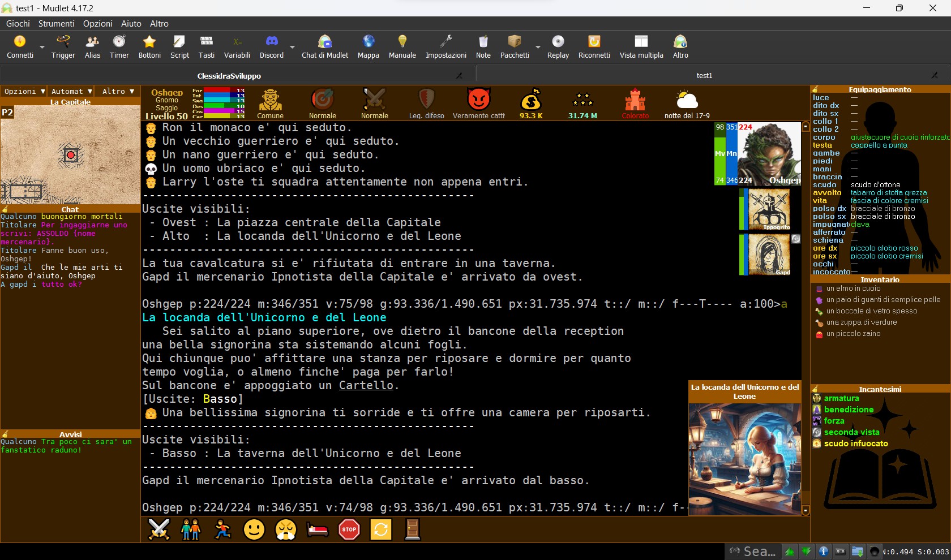Toggle the Vista multipla view
Viewport: 951px width, 560px height.
[641, 47]
